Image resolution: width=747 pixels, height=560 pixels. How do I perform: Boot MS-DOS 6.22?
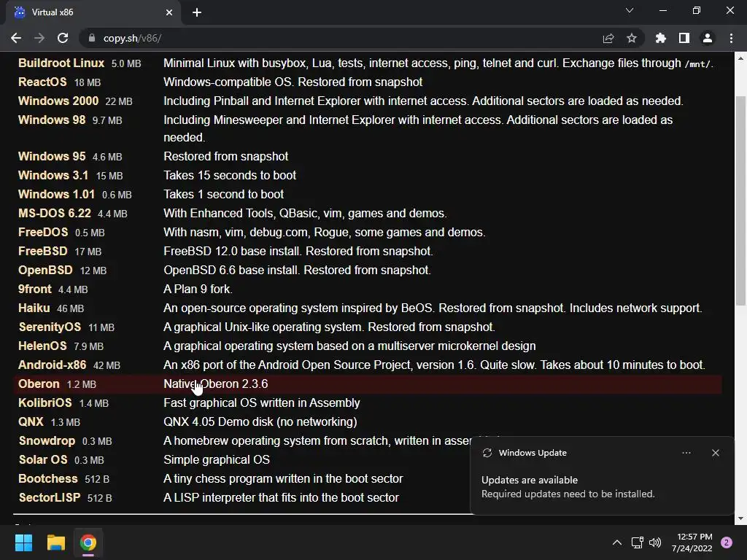(x=54, y=214)
